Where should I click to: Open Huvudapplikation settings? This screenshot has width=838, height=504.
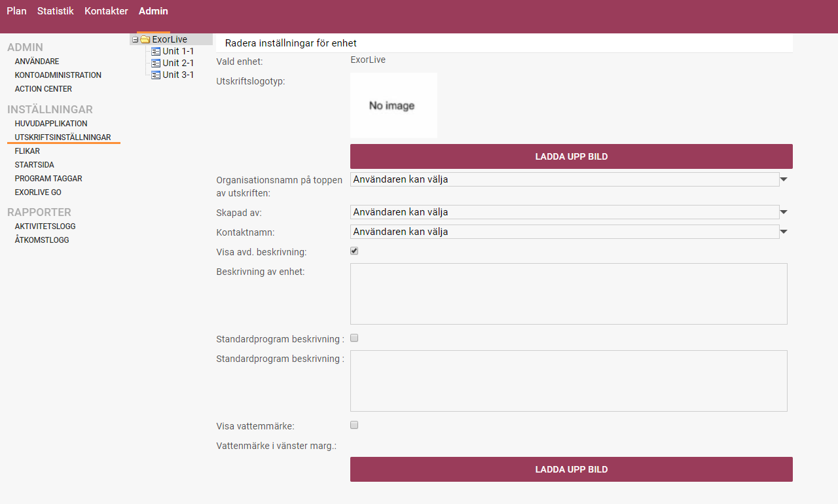coord(51,124)
